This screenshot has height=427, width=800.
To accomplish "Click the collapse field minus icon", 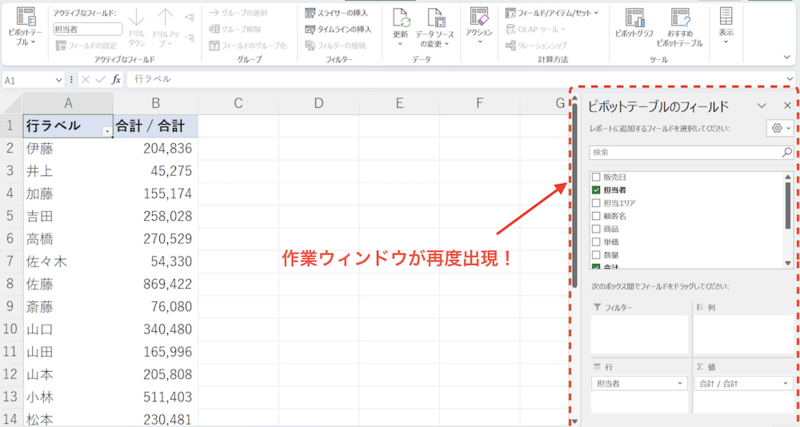I will click(x=189, y=37).
